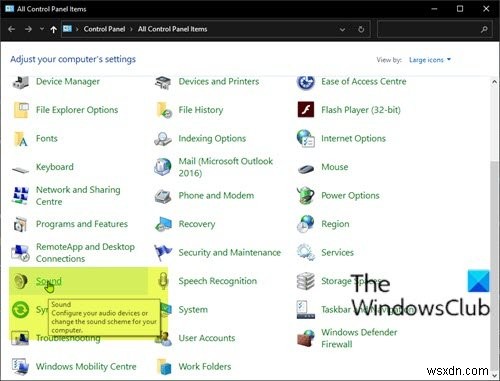Open Windows Defender Firewall icon
Screen dimensions: 500x381
tap(306, 338)
